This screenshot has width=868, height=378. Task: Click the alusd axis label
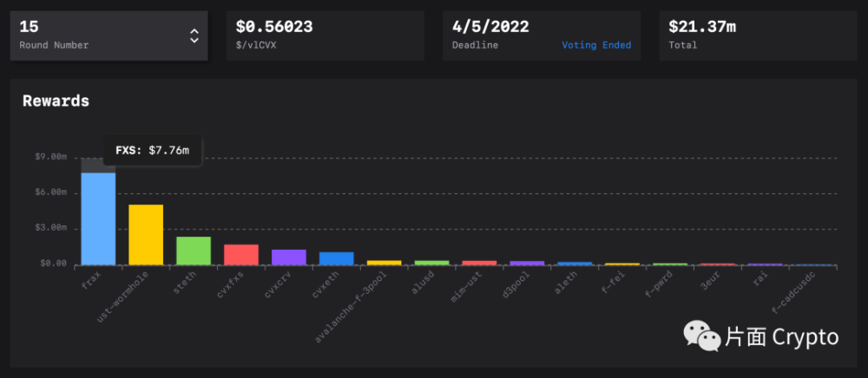coord(423,282)
